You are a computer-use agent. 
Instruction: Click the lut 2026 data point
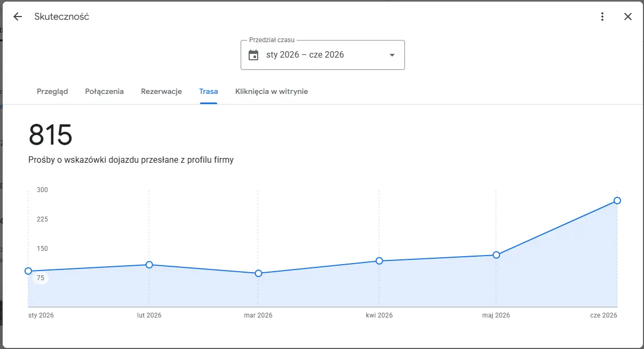tap(149, 265)
